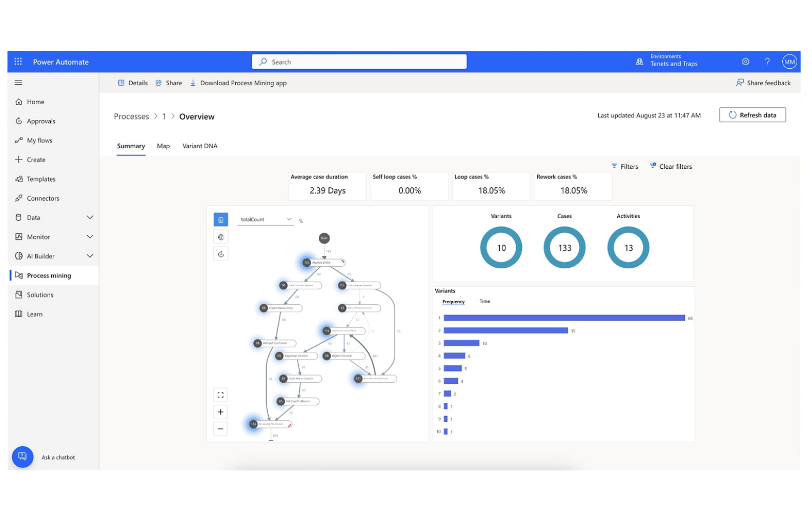The image size is (812, 513).
Task: Switch to the Summary tab
Action: coord(131,146)
